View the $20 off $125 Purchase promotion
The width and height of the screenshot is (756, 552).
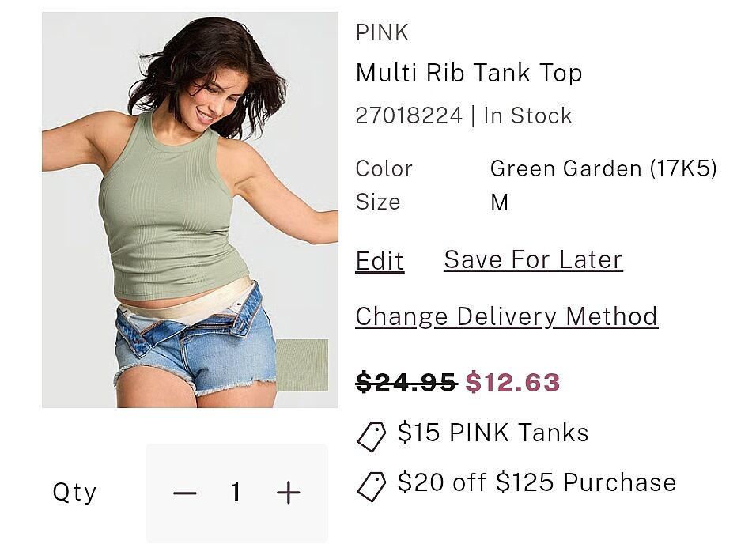click(537, 482)
